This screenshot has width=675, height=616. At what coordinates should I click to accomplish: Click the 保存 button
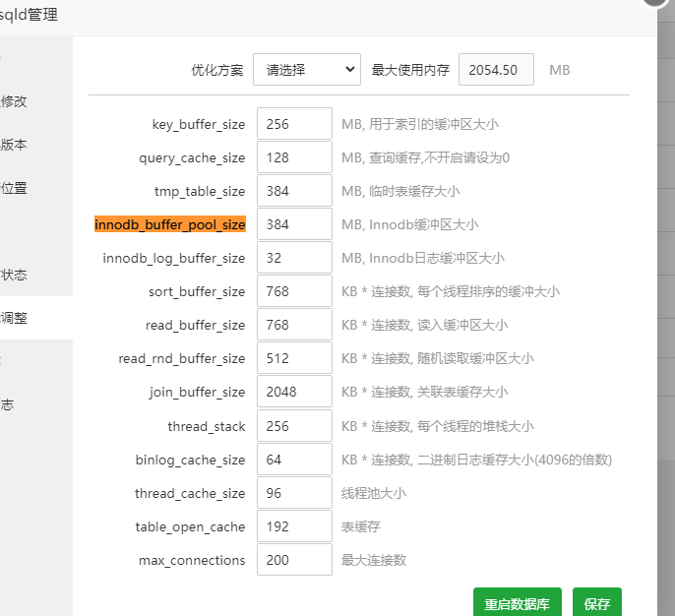tap(596, 603)
